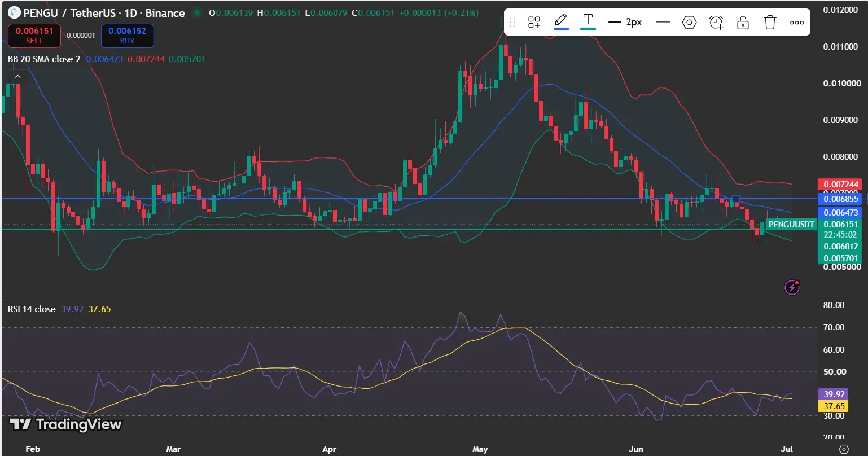Open chart settings gear at bottom-right

(844, 449)
